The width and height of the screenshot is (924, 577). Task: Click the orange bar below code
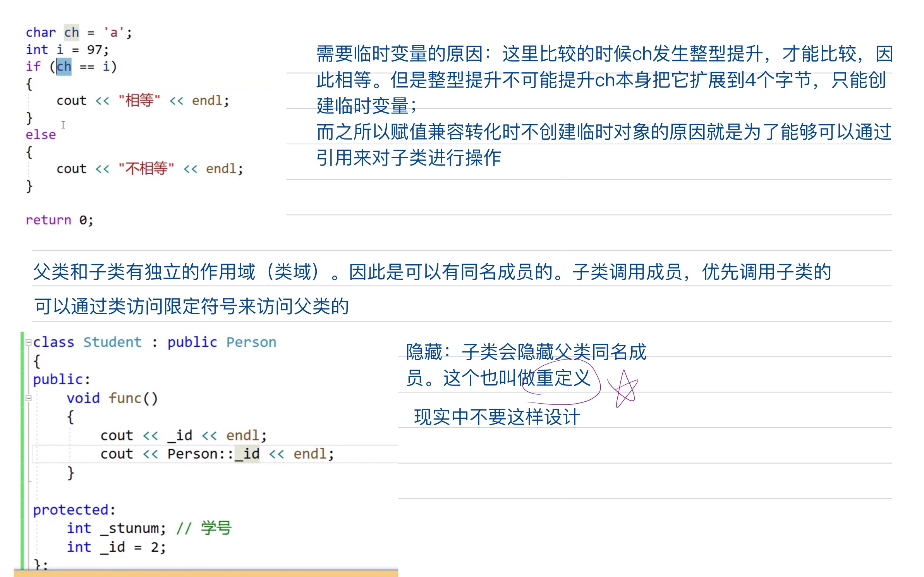pos(205,573)
